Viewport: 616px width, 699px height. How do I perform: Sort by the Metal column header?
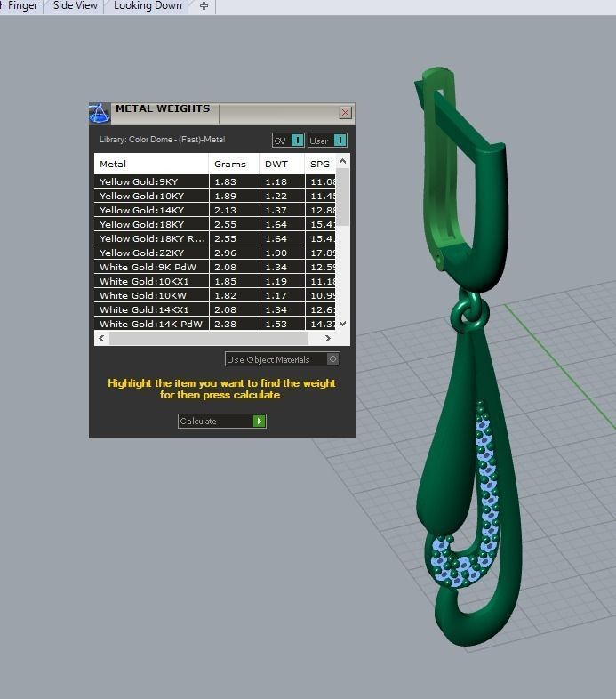click(x=151, y=164)
